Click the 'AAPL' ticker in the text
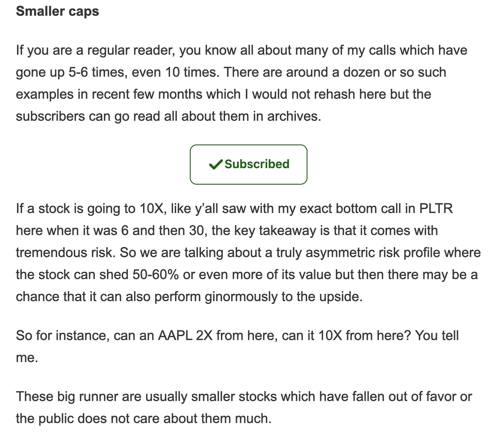 [175, 336]
